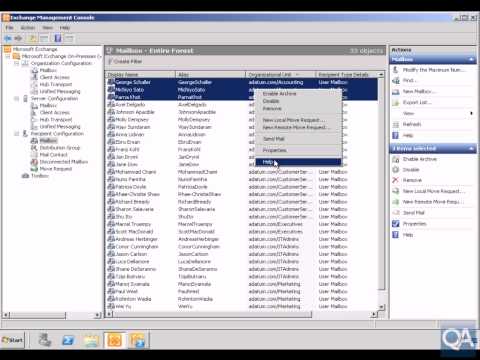Collapse the Microsoft Exchange On-Premises node
This screenshot has height=360, width=480.
tap(7, 56)
